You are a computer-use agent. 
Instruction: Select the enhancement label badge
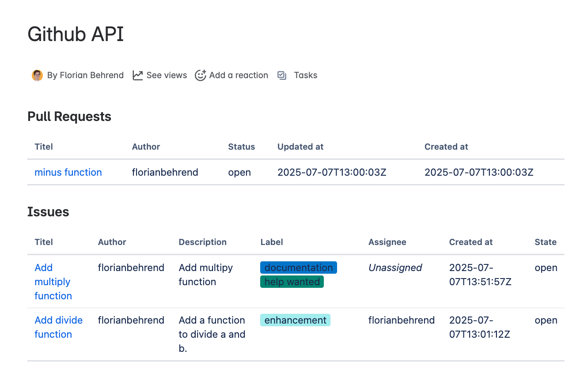[x=295, y=320]
